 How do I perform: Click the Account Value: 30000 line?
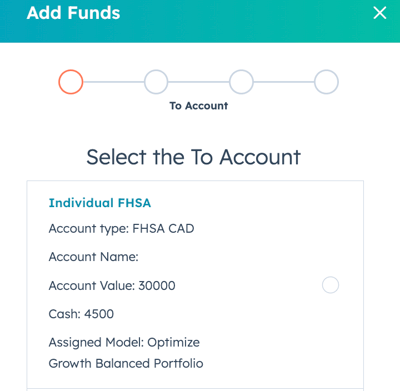pyautogui.click(x=112, y=286)
